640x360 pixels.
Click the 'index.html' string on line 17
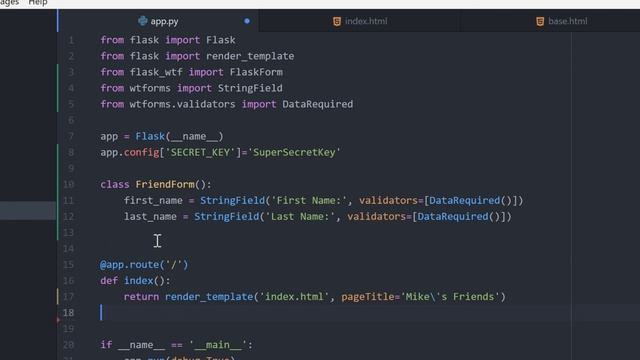[x=294, y=297]
